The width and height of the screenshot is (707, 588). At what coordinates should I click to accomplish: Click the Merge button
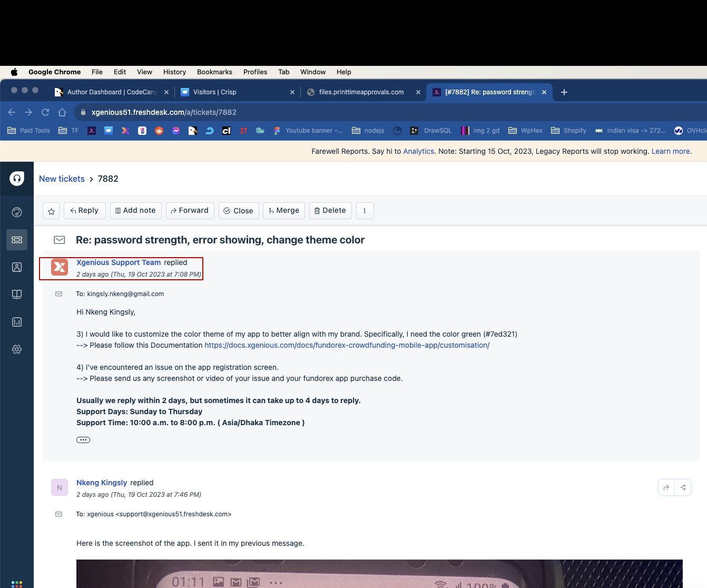[284, 211]
